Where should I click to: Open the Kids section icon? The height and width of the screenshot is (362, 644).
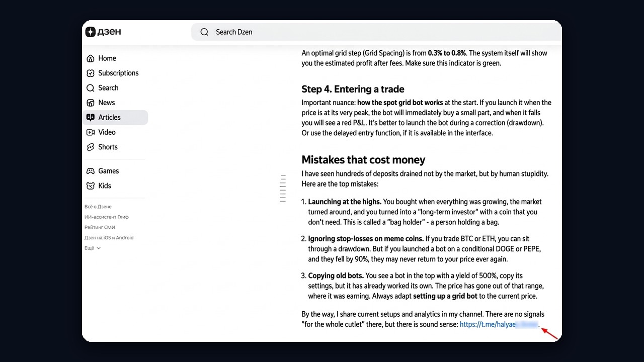pyautogui.click(x=91, y=186)
